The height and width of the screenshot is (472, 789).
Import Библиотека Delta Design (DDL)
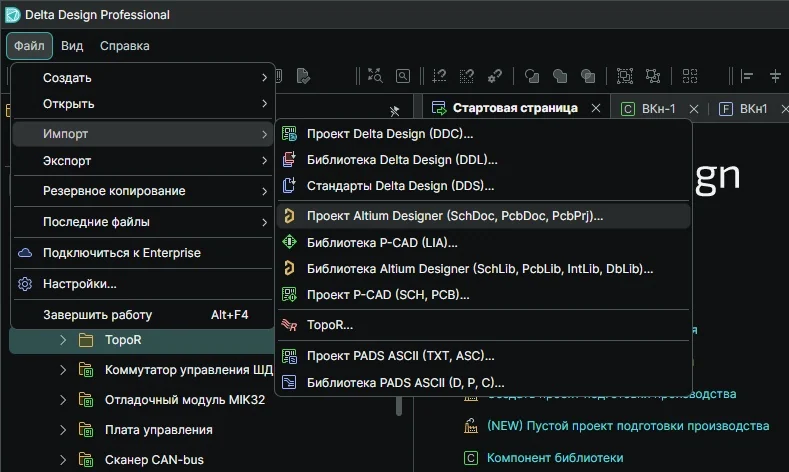point(483,160)
